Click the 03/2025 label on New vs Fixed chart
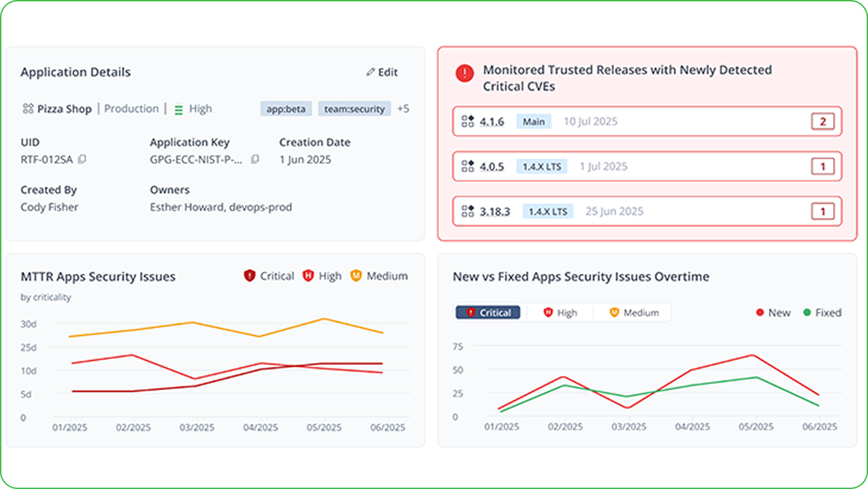Screen dimensions: 868x489 (x=629, y=427)
